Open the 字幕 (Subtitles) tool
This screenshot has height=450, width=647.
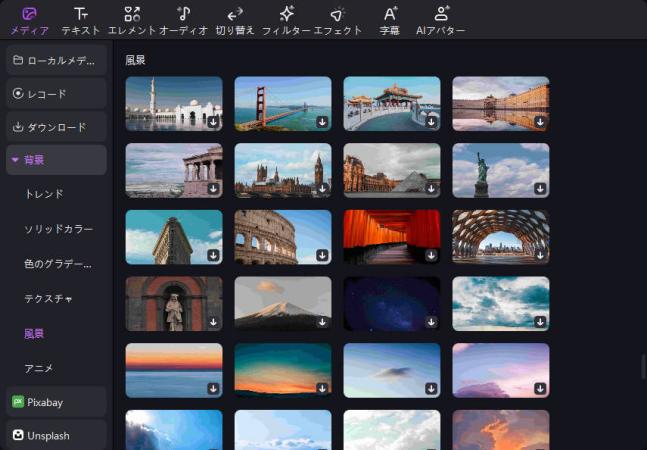[x=390, y=20]
